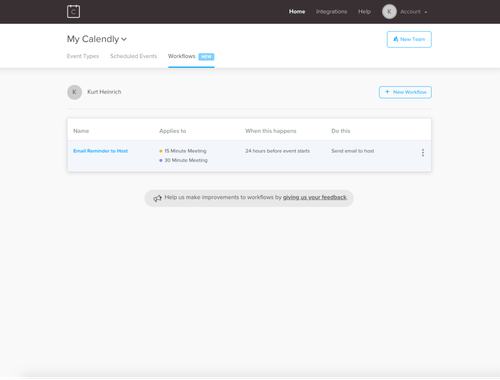This screenshot has width=500, height=380.
Task: Switch to the Scheduled Events tab
Action: (x=133, y=56)
